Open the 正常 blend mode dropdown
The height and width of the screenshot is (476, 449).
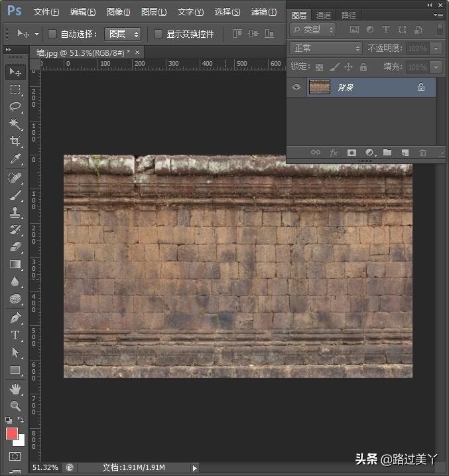click(x=326, y=48)
